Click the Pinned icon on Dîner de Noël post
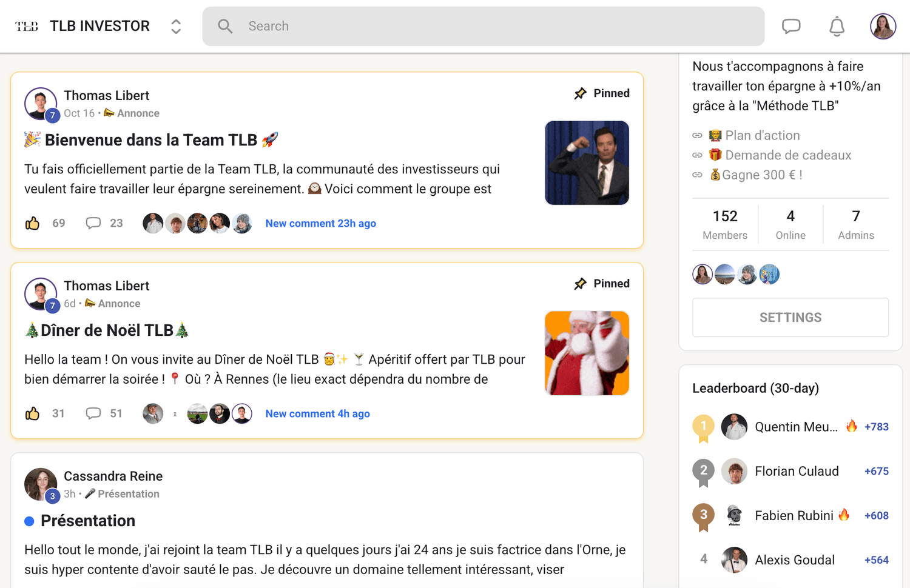910x588 pixels. click(x=581, y=284)
